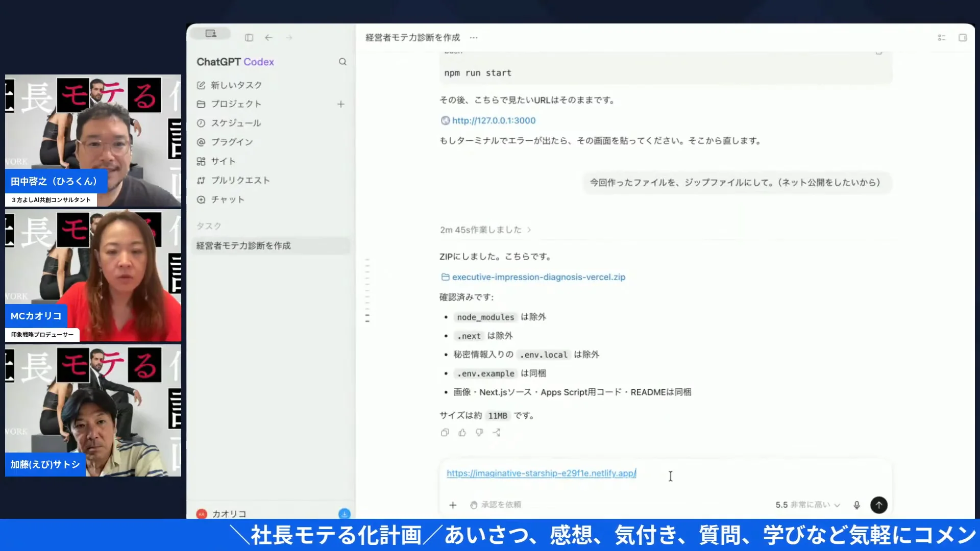Click the .env.example code label

click(485, 373)
